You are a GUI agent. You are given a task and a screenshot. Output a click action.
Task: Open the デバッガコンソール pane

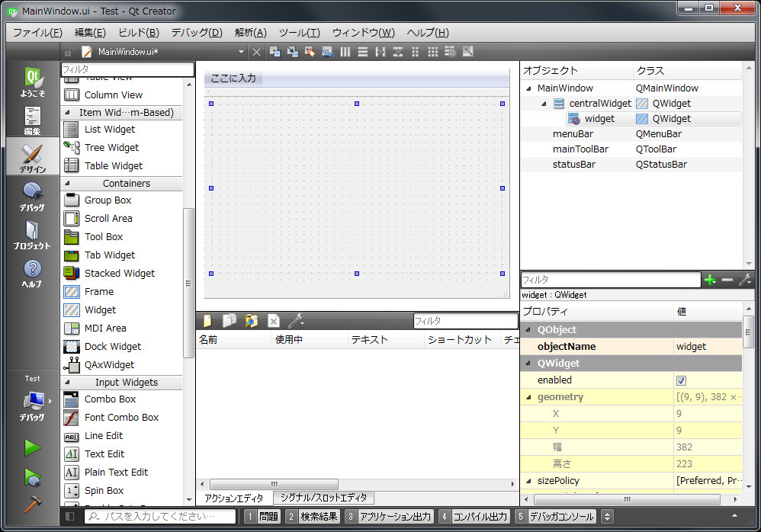coord(555,517)
